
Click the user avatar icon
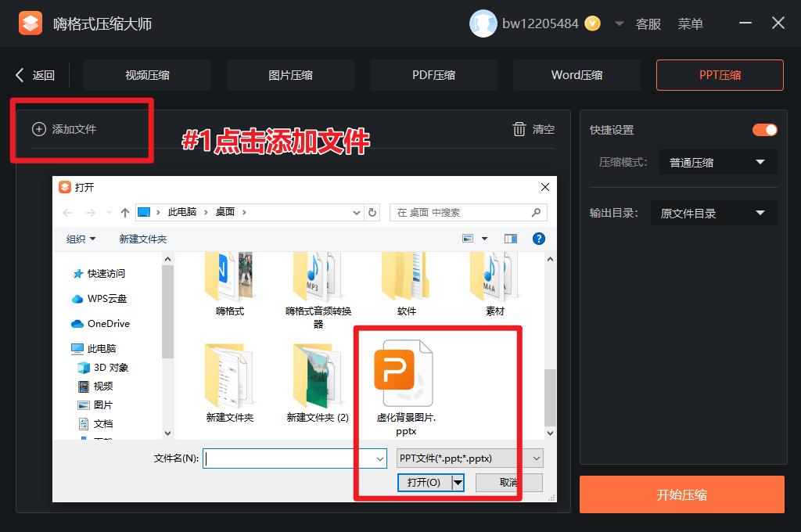coord(483,23)
